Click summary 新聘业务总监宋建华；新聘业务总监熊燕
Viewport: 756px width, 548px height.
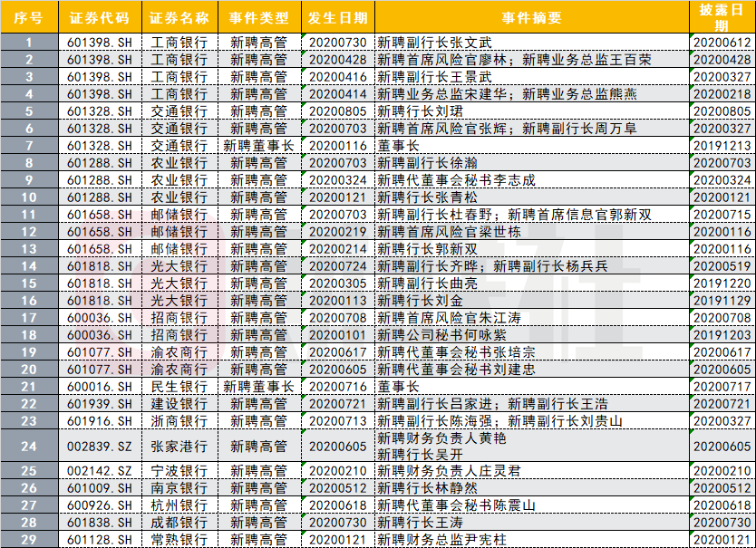click(x=532, y=94)
